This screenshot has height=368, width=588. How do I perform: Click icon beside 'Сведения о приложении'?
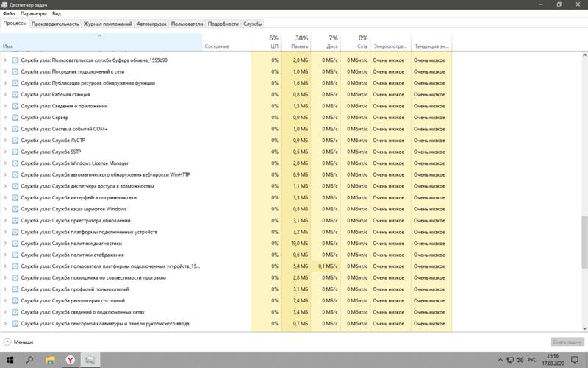click(15, 106)
